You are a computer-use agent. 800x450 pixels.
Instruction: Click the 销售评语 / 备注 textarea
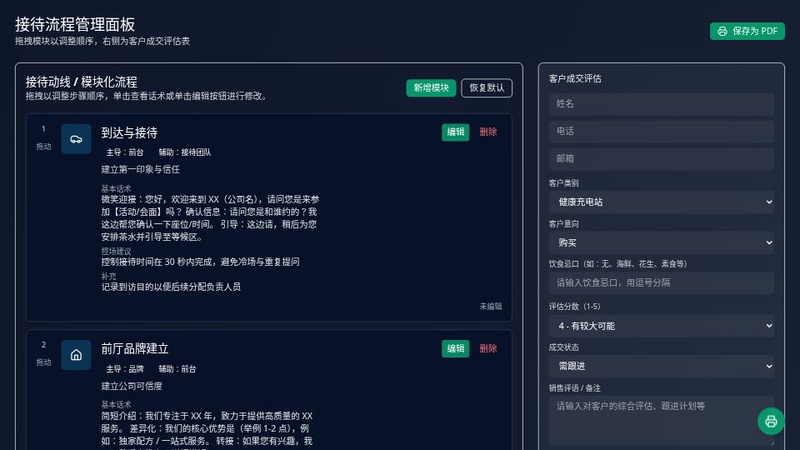click(x=661, y=420)
